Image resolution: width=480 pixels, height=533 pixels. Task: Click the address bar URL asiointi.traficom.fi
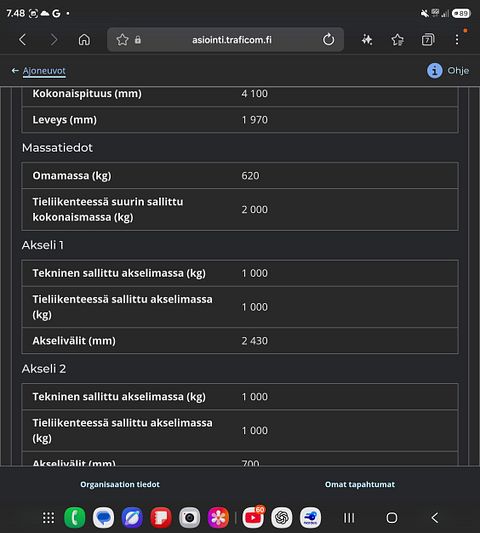tap(232, 40)
